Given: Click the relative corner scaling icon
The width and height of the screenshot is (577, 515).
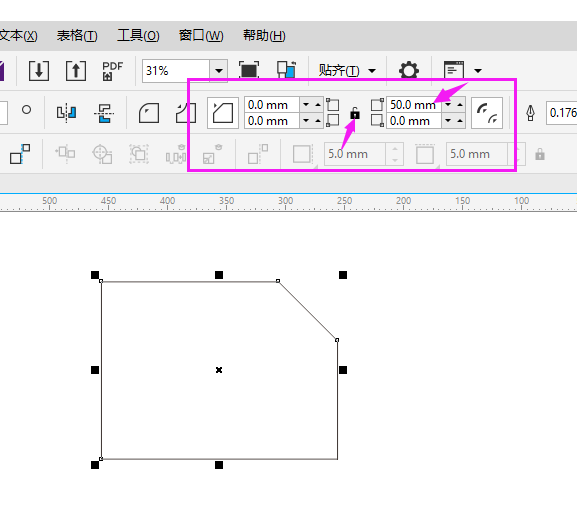Looking at the screenshot, I should click(486, 113).
